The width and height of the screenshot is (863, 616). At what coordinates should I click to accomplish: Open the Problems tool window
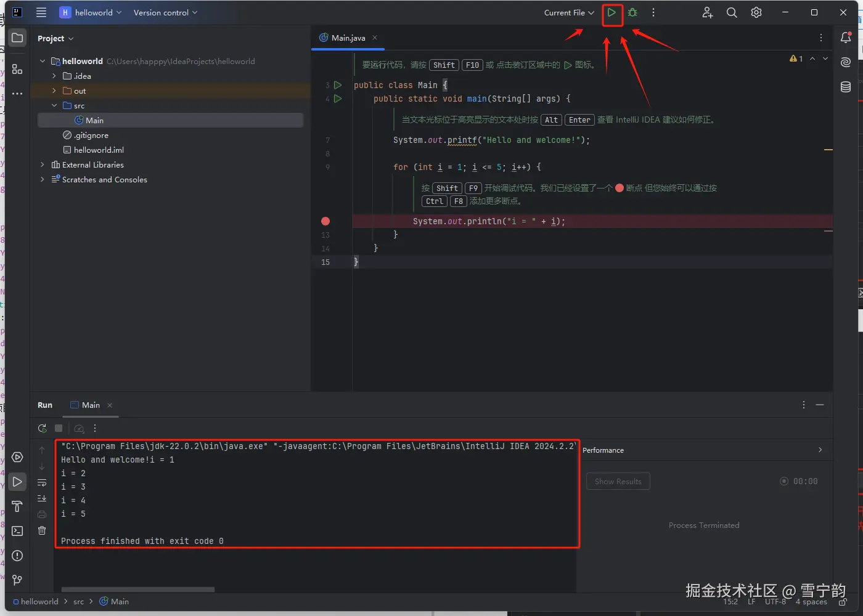tap(17, 556)
